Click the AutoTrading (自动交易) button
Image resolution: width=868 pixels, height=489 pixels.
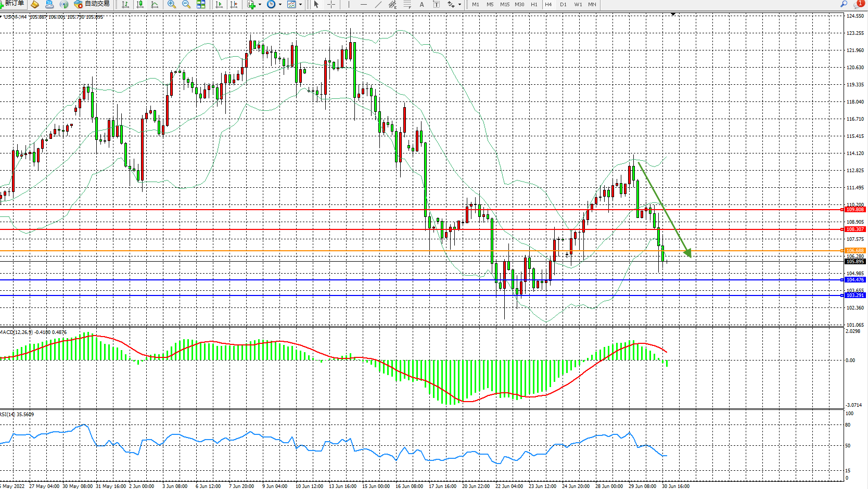pyautogui.click(x=92, y=4)
